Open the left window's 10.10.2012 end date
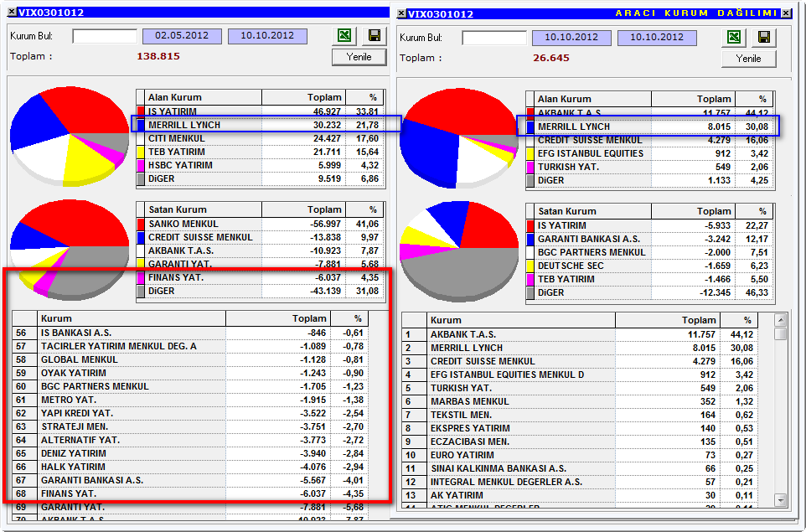 pos(267,36)
